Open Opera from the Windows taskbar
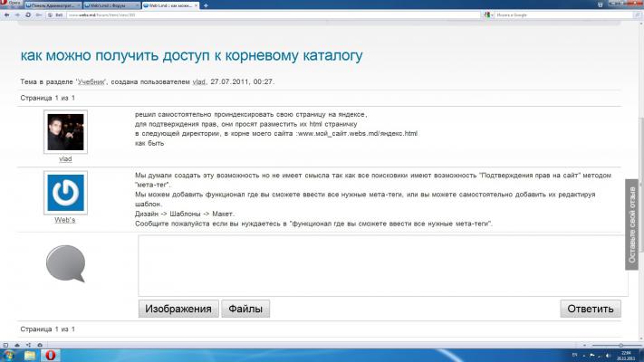 tap(52, 355)
